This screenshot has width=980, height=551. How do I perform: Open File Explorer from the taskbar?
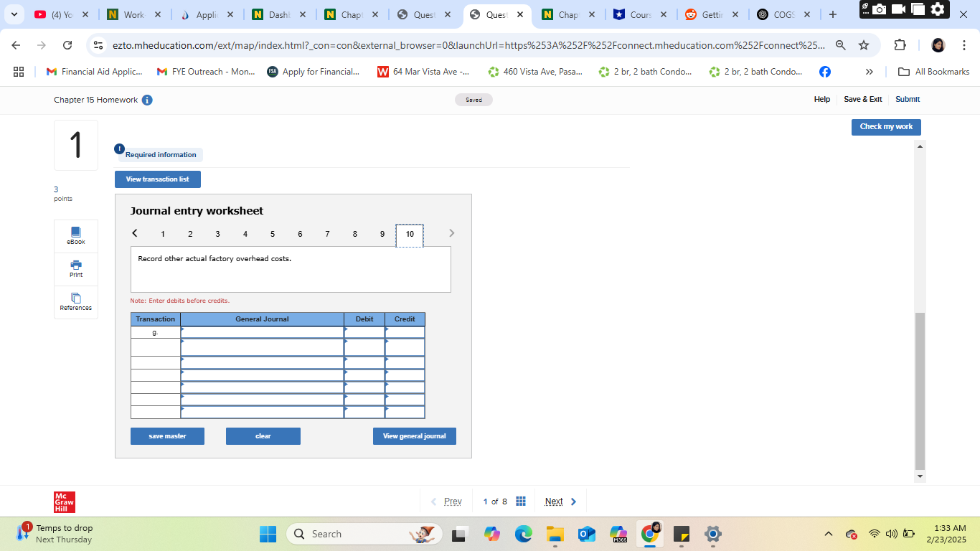pos(555,534)
